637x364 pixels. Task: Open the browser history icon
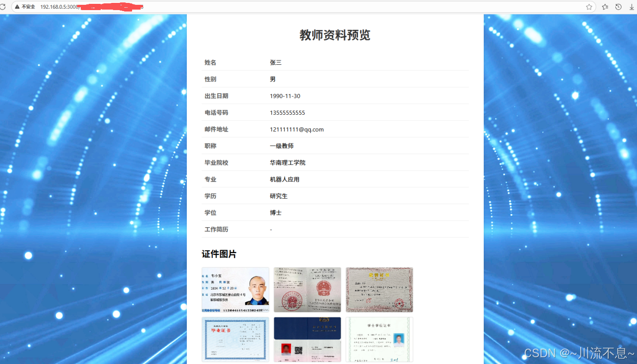[618, 7]
